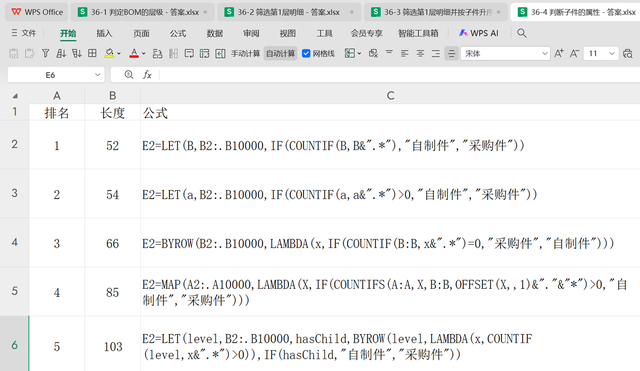640x371 pixels.
Task: Click the filter funnel icon
Action: click(x=45, y=53)
